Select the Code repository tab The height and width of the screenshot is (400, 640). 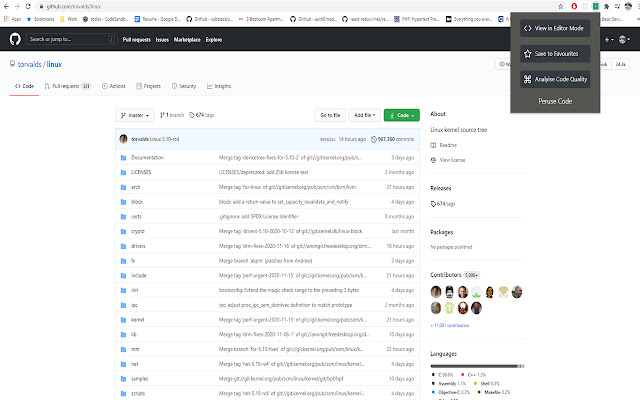(x=24, y=86)
